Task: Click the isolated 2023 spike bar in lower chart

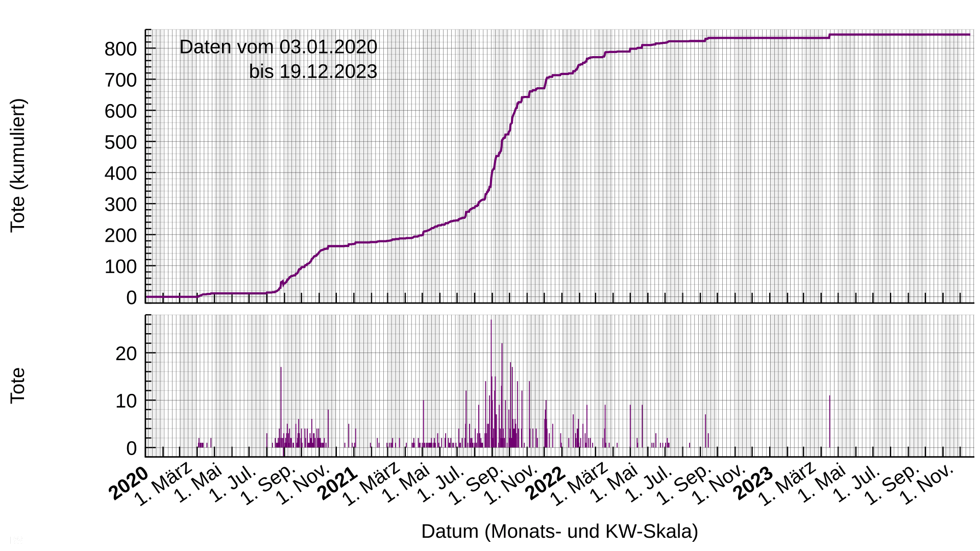Action: (829, 421)
